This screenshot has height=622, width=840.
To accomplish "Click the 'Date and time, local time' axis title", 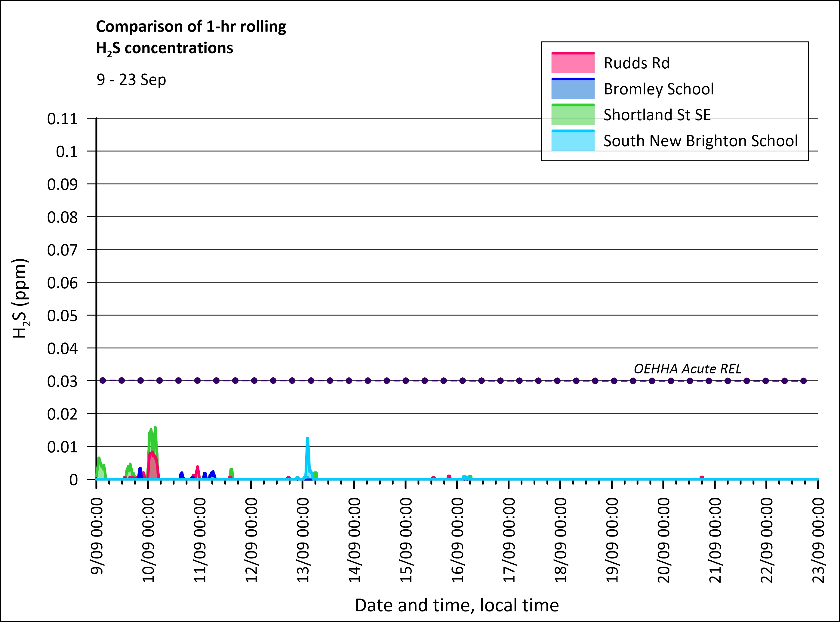I will pos(457,605).
